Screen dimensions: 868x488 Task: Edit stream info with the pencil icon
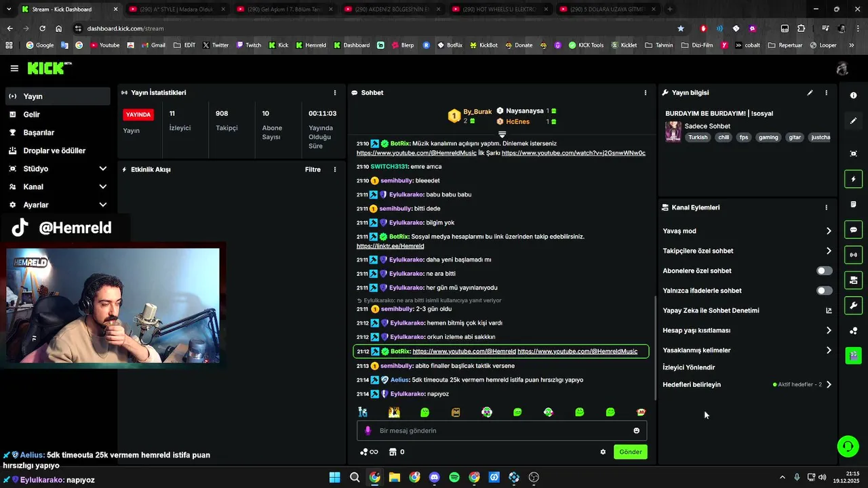[810, 93]
